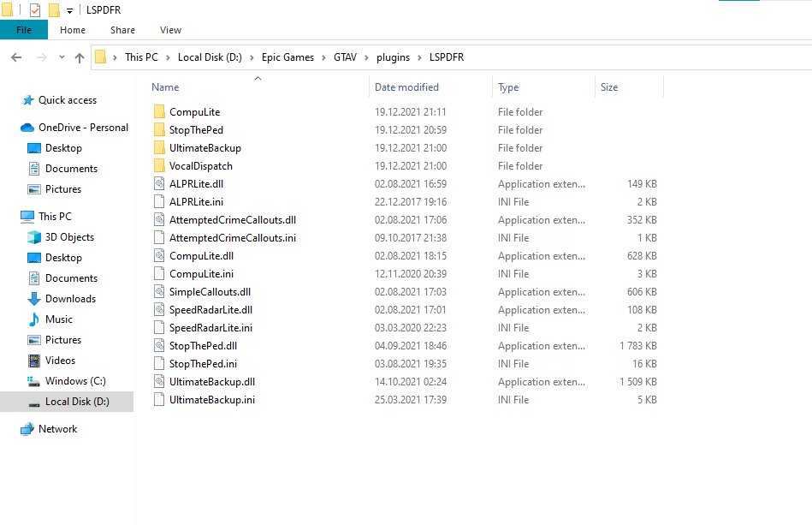The image size is (812, 525).
Task: Navigate to GTAV in address bar
Action: (345, 57)
